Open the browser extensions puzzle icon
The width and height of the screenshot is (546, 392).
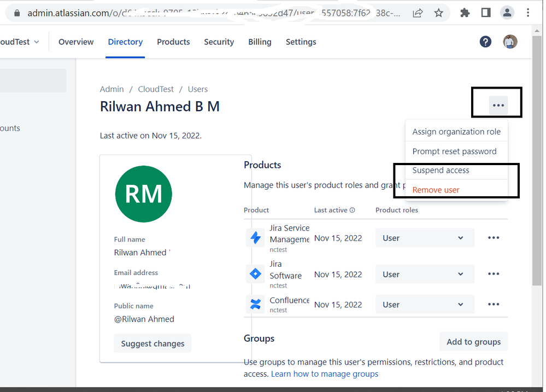(465, 13)
